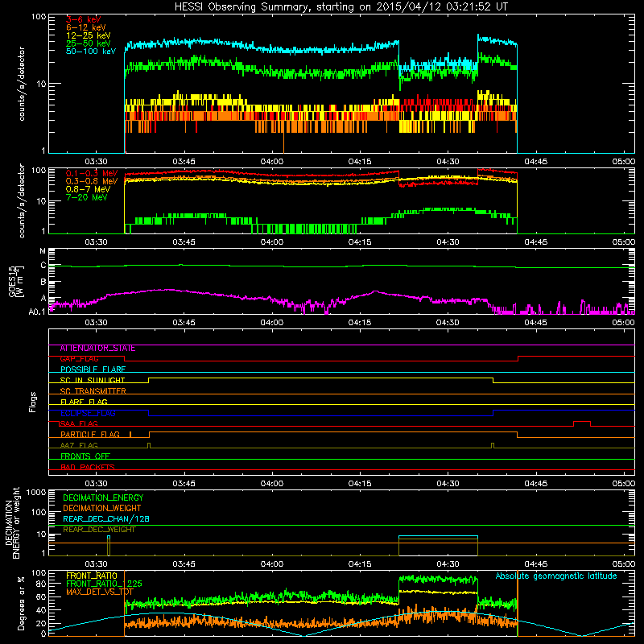This screenshot has height=644, width=644.
Task: Select the FLARE_FLAG label
Action: [84, 402]
